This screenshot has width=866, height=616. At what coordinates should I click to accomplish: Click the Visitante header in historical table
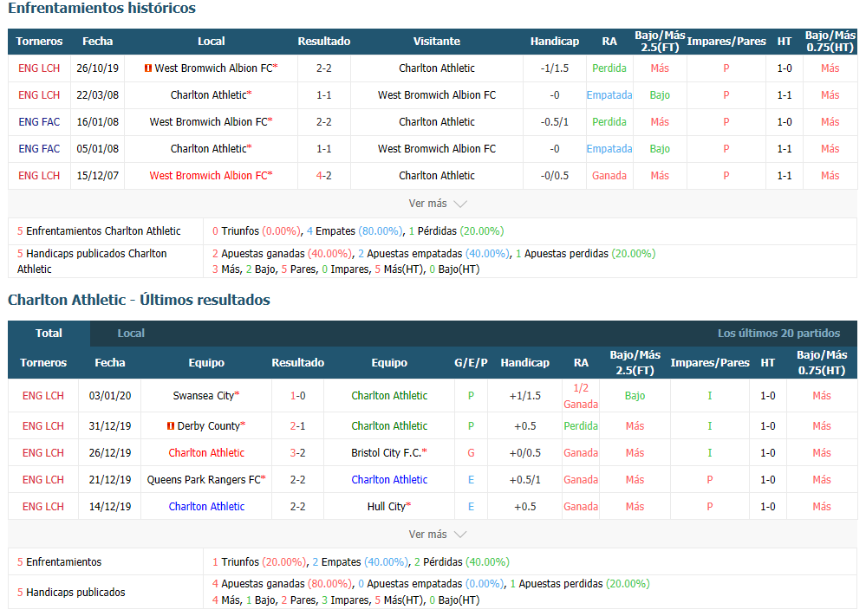click(x=437, y=42)
